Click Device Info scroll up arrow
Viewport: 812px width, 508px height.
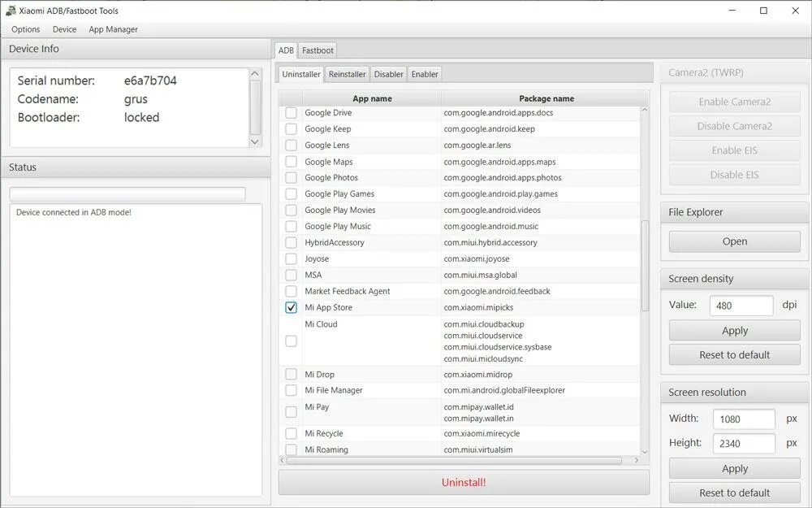click(x=255, y=74)
